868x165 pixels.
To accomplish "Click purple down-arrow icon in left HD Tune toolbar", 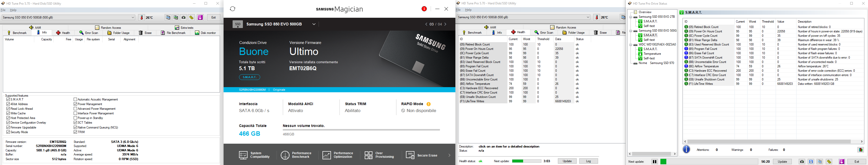I will (200, 17).
